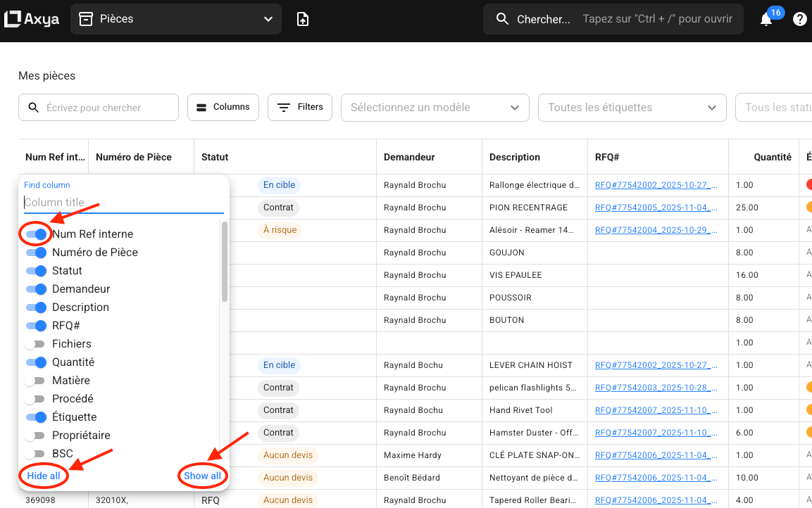Click the upload file icon in top bar

point(303,20)
